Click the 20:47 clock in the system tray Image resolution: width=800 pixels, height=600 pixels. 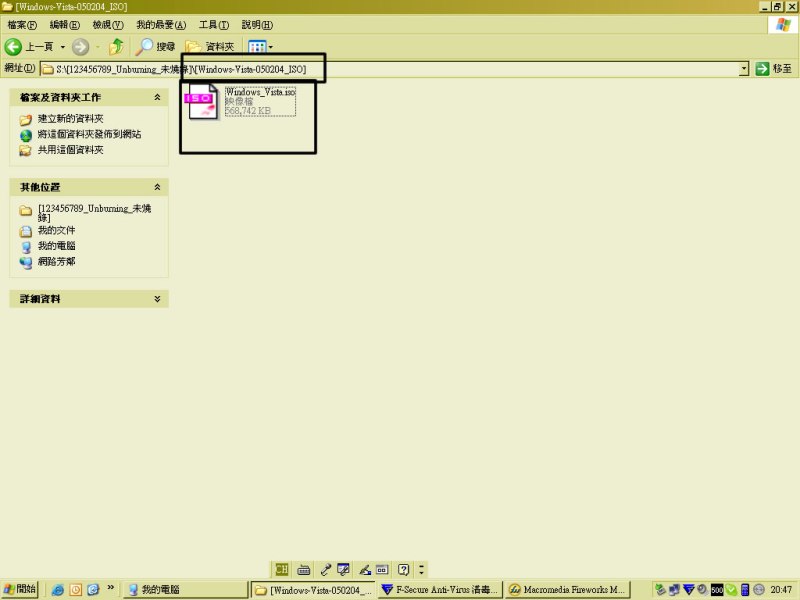point(781,590)
